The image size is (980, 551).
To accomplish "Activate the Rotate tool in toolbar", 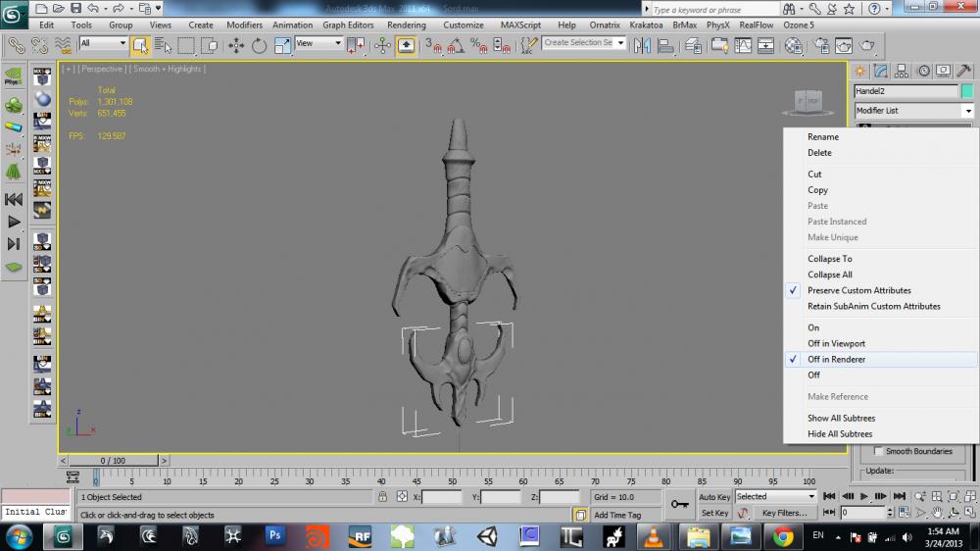I will (259, 45).
